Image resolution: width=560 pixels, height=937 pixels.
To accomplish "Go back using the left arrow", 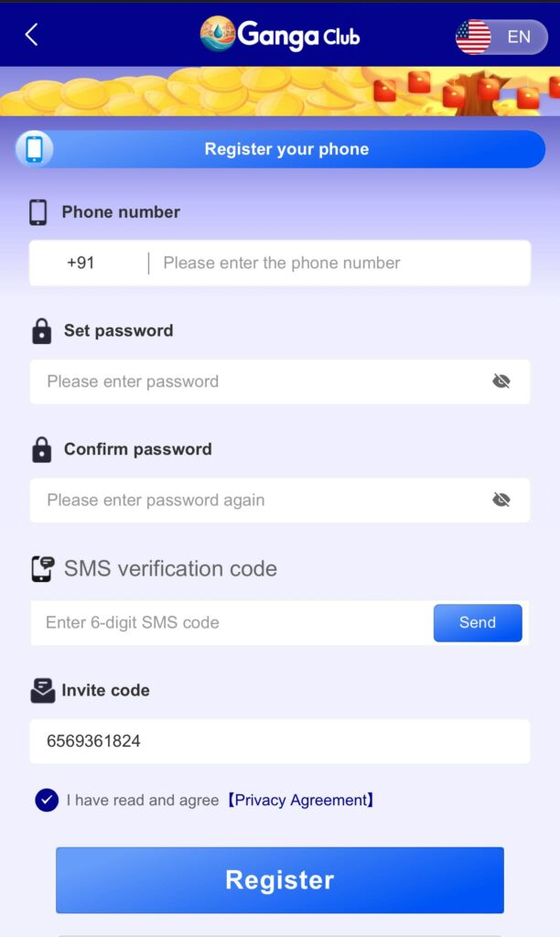I will [x=31, y=35].
